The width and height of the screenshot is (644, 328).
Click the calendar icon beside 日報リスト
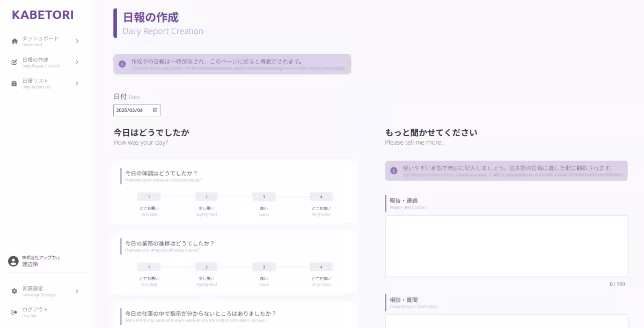[13, 83]
